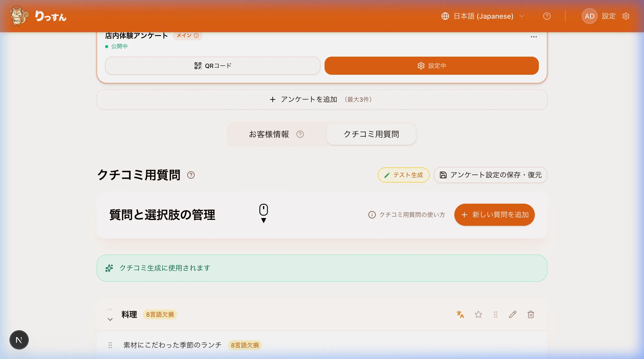This screenshot has width=644, height=359.
Task: Switch to the お客様情報 tab
Action: [x=269, y=134]
